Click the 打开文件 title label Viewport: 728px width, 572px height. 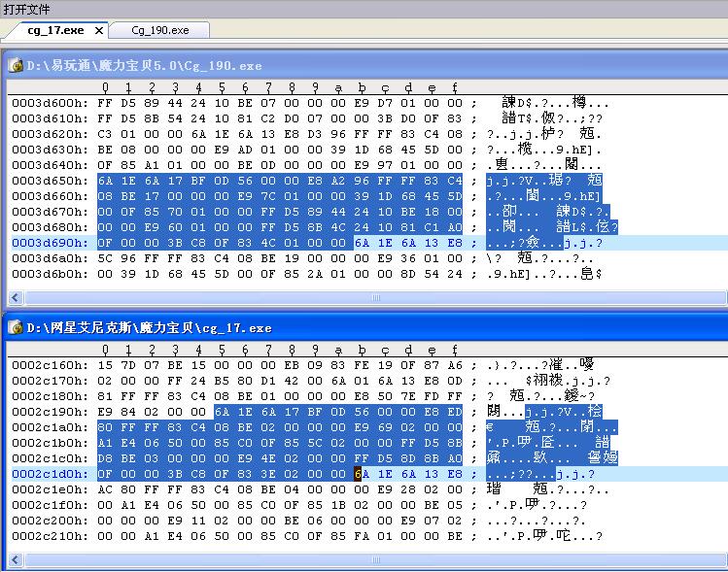pos(23,9)
